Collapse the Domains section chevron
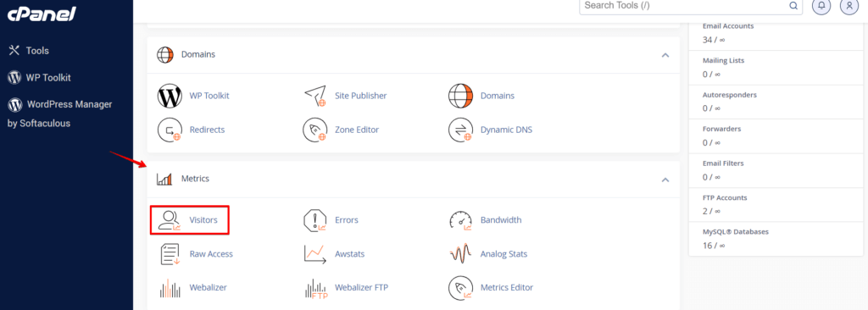Screen dimensions: 868x310 665,55
